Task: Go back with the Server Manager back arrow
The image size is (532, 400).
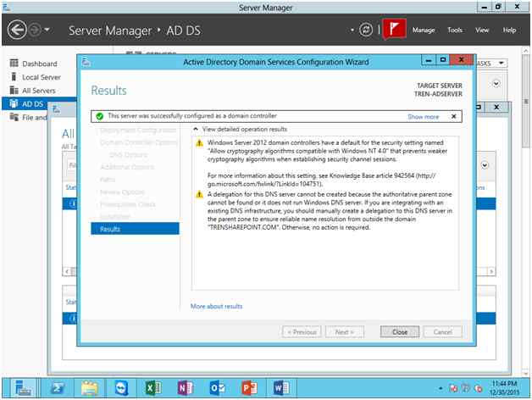Action: coord(17,30)
